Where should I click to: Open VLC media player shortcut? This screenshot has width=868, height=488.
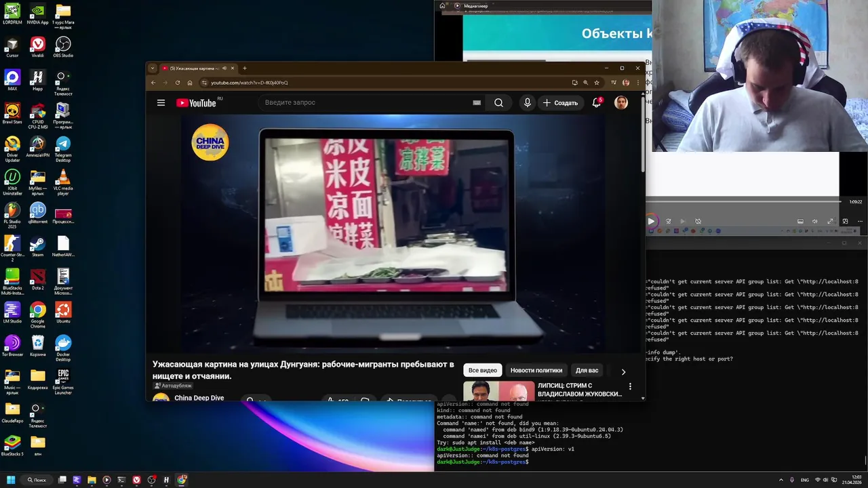point(63,182)
